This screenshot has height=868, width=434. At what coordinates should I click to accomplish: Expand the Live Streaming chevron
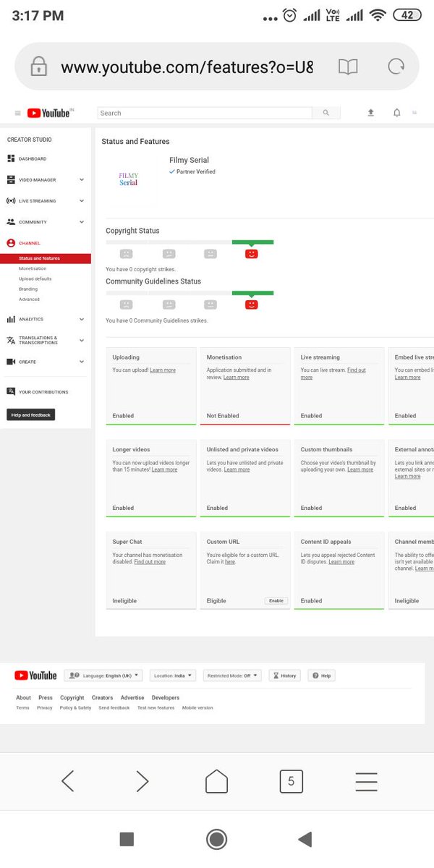click(82, 201)
